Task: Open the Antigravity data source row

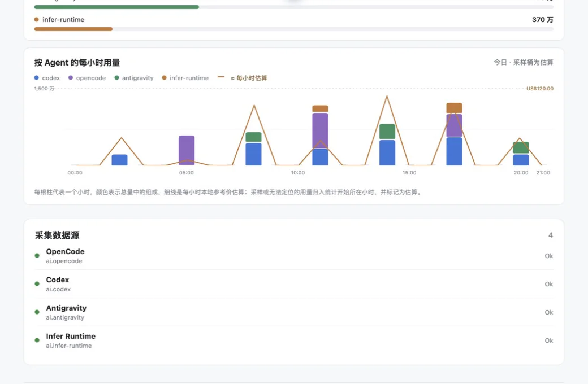Action: [294, 312]
